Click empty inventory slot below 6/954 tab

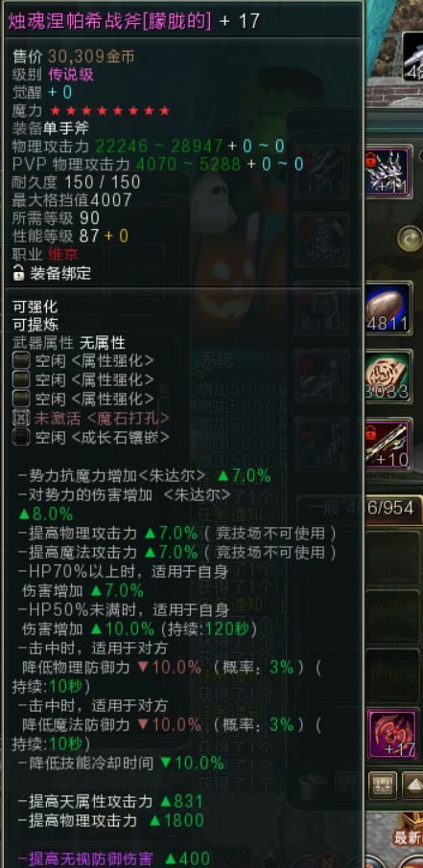(392, 560)
